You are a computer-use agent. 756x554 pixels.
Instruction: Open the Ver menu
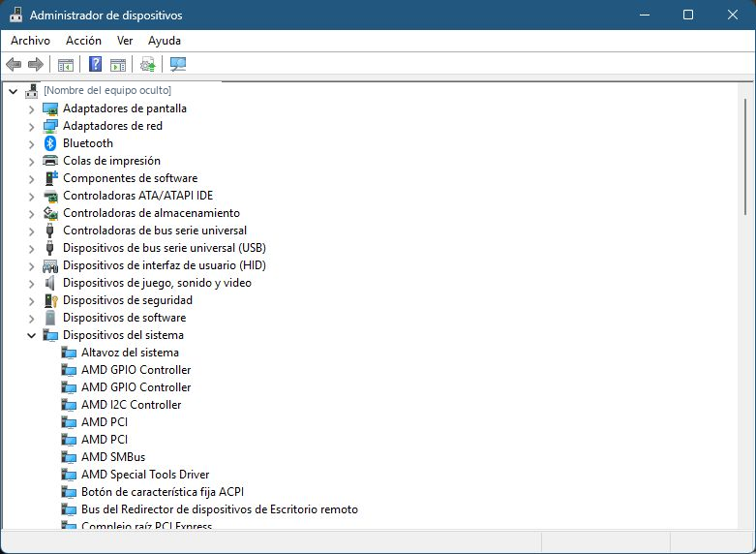coord(125,41)
